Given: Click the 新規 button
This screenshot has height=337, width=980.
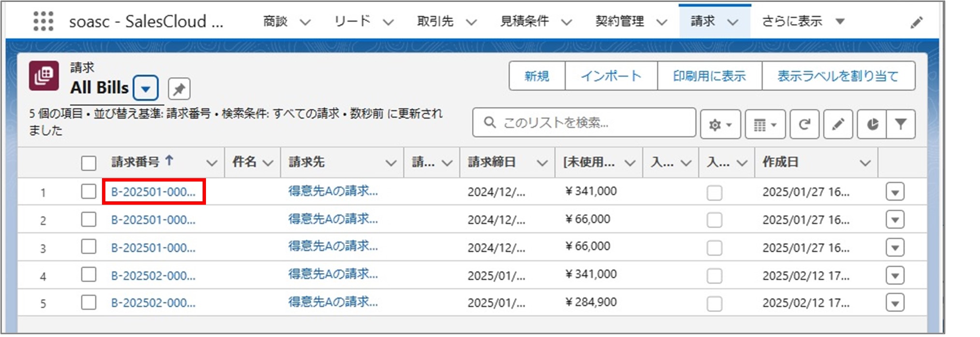Looking at the screenshot, I should pyautogui.click(x=537, y=76).
